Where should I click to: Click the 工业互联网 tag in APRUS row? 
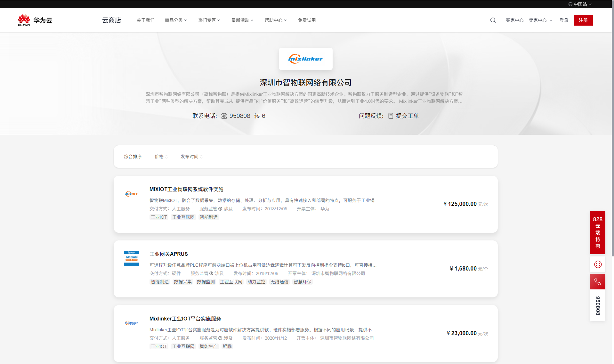pyautogui.click(x=231, y=282)
